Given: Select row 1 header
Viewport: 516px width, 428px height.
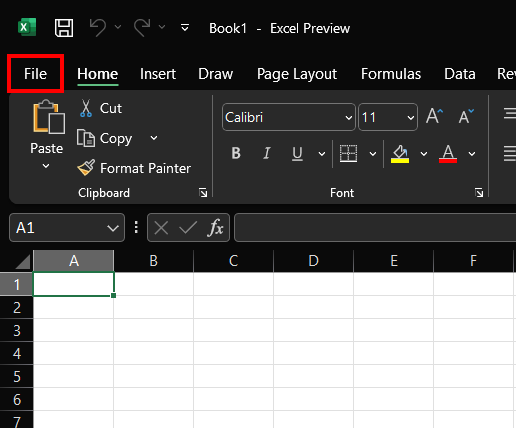Looking at the screenshot, I should click(x=16, y=284).
